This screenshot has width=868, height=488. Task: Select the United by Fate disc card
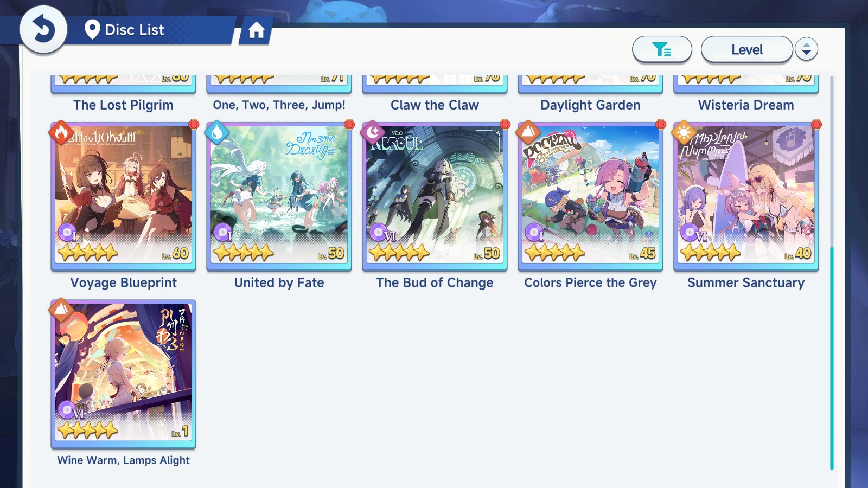click(x=279, y=196)
